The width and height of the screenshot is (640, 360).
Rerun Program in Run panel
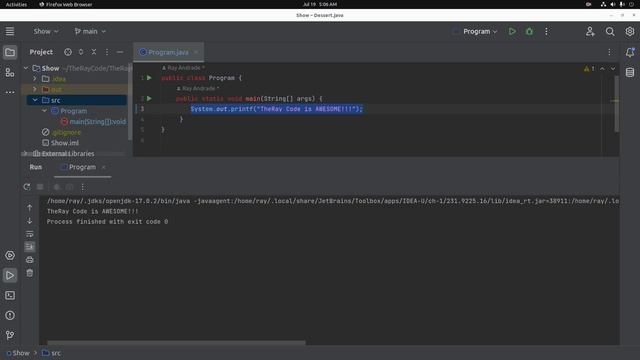[x=27, y=187]
